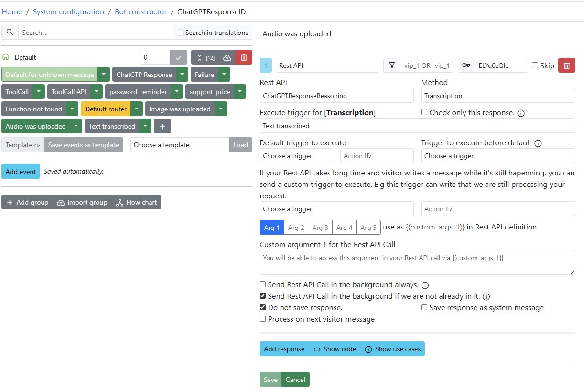This screenshot has height=392, width=584.
Task: Select the ToolCall trigger
Action: (x=17, y=92)
